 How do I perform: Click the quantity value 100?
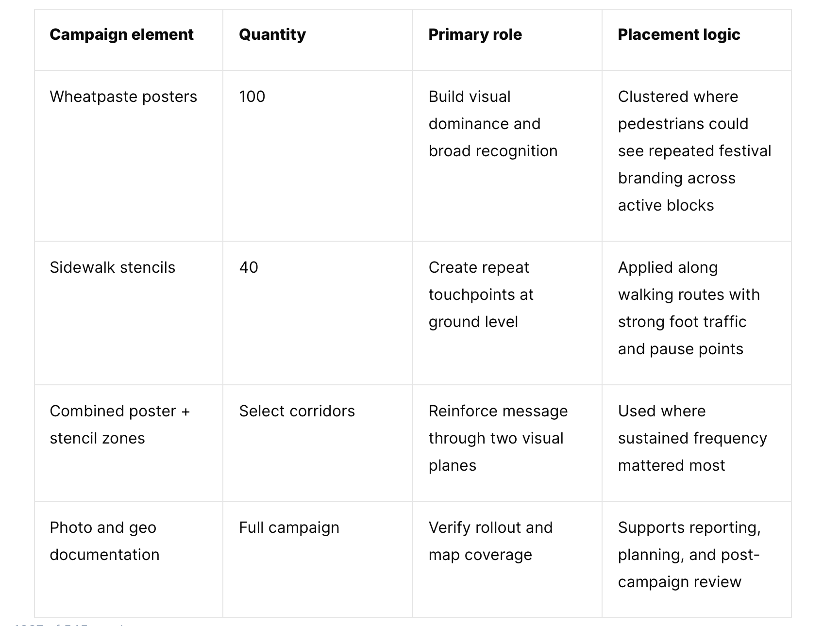[318, 156]
